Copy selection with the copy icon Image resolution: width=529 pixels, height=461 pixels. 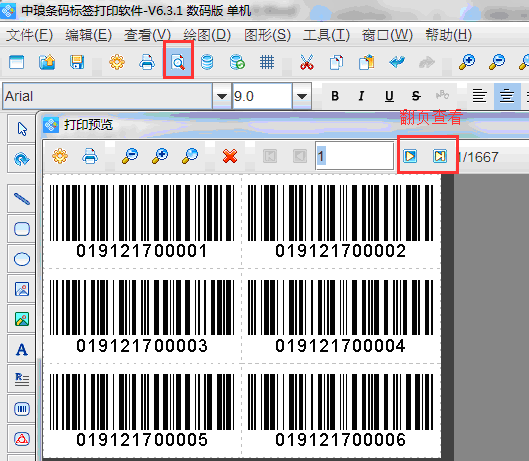336,62
